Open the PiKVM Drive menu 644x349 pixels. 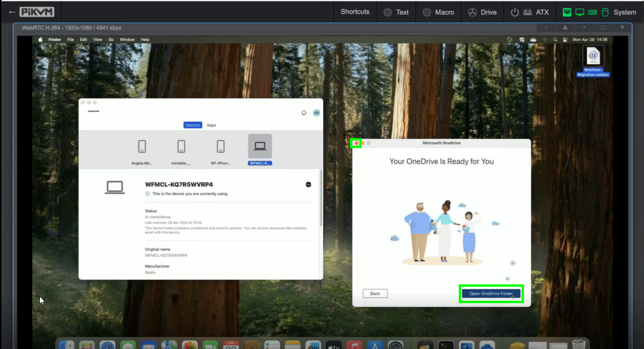coord(482,12)
